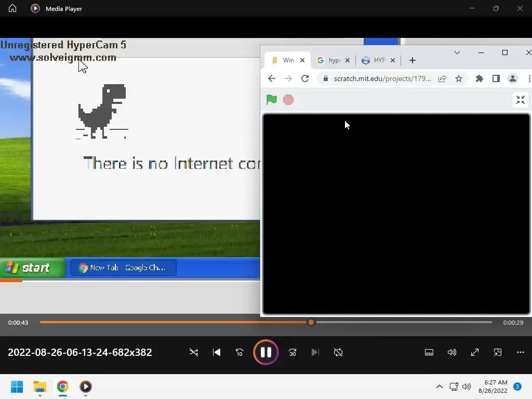The height and width of the screenshot is (399, 532).
Task: Enter full screen mode
Action: tap(475, 352)
